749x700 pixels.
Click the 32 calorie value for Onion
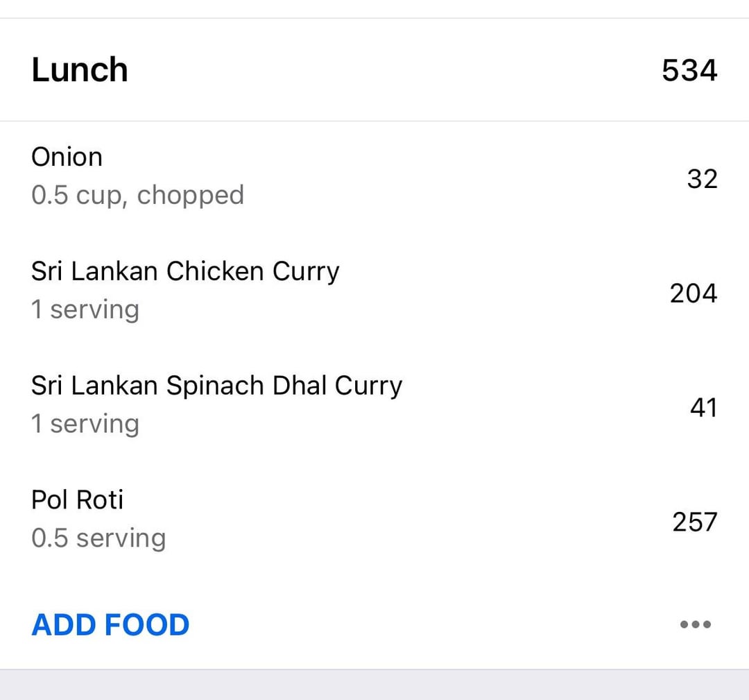point(702,179)
